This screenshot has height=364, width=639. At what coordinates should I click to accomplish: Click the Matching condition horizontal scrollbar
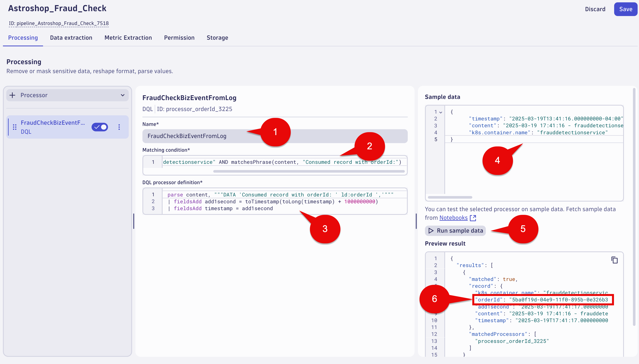309,171
